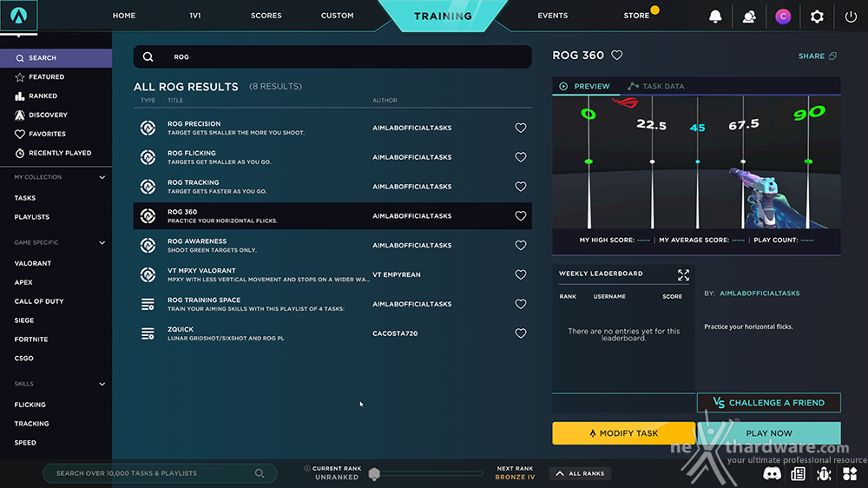868x488 pixels.
Task: Click Challenge a Friend
Action: pos(769,403)
